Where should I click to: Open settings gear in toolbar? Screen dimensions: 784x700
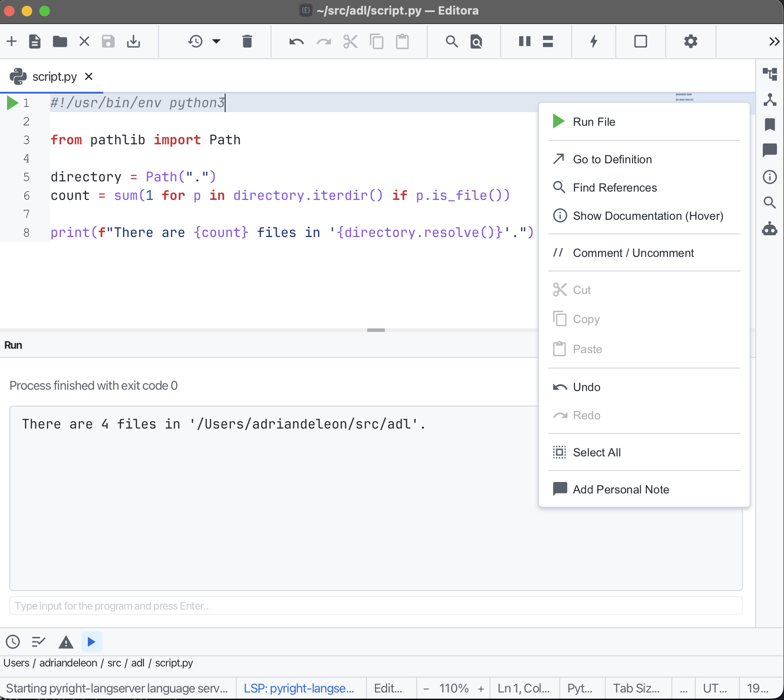[x=691, y=41]
